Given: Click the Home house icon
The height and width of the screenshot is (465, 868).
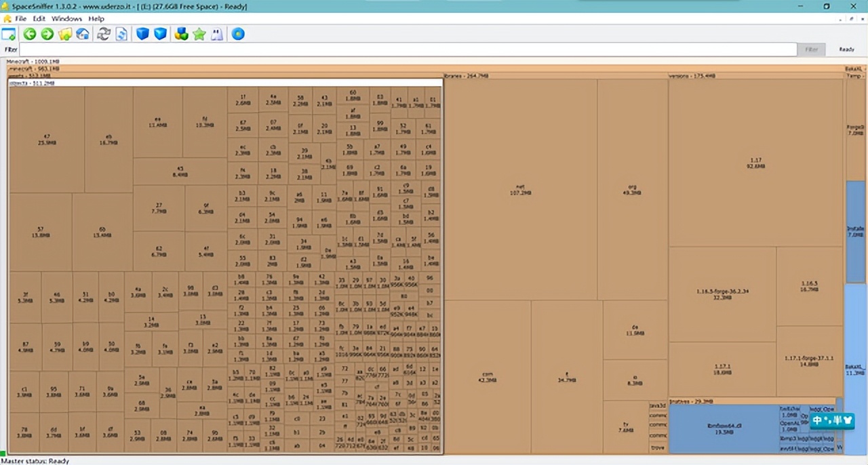Looking at the screenshot, I should 83,34.
